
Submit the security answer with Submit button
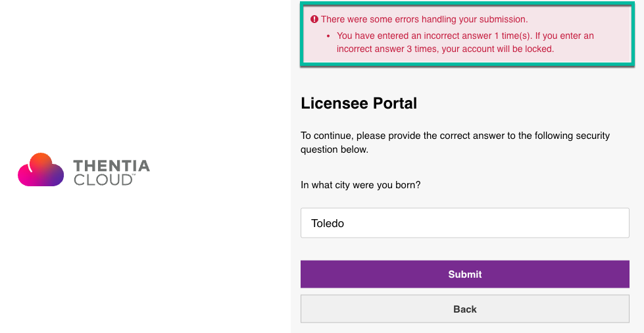click(x=465, y=274)
